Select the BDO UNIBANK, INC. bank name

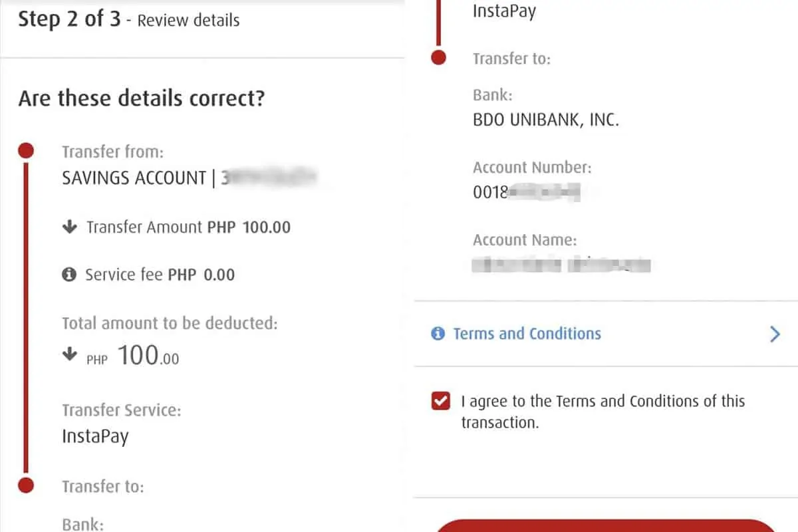point(546,121)
